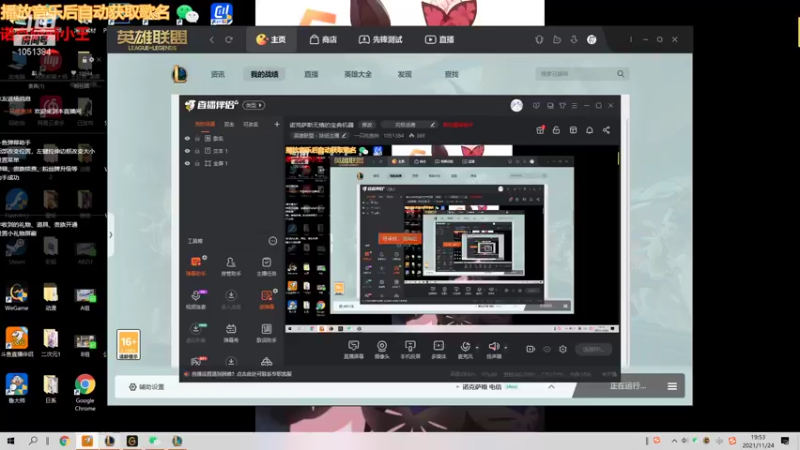Expand speaker options arrow

pos(506,347)
